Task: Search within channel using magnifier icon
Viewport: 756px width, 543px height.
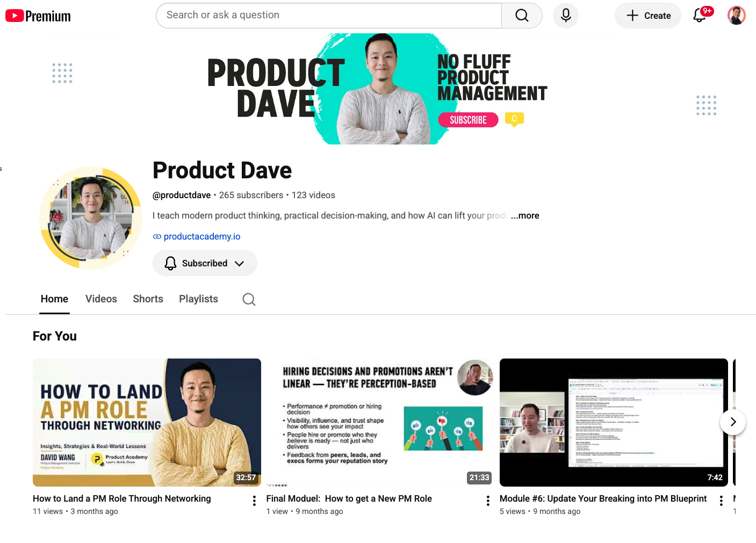Action: pyautogui.click(x=249, y=299)
